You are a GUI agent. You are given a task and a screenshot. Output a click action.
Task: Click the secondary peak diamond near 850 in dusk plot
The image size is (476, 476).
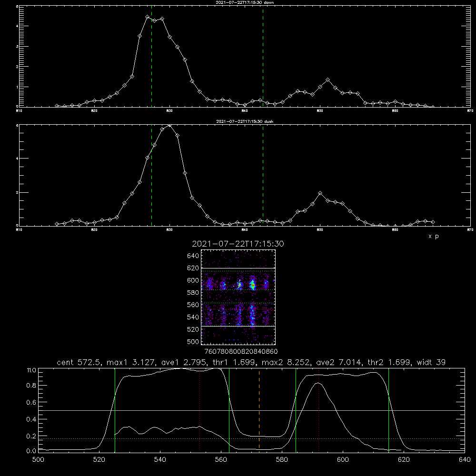tap(320, 193)
